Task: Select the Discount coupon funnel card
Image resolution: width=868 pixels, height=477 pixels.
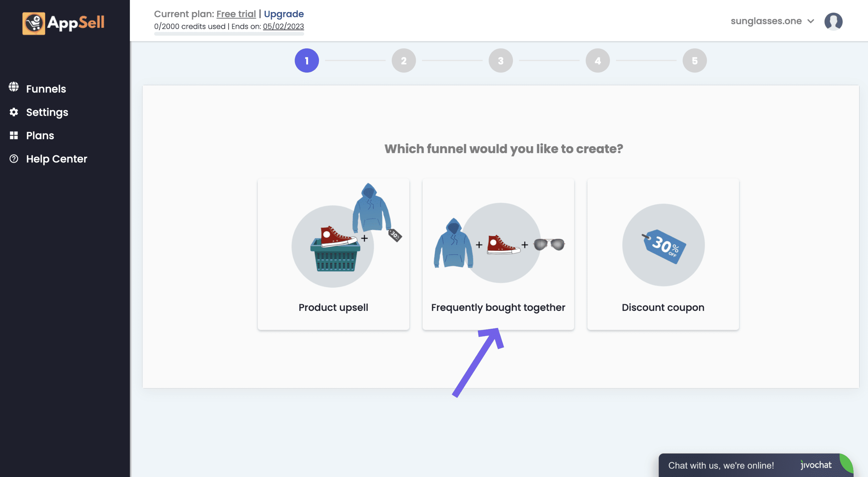Action: (x=663, y=307)
